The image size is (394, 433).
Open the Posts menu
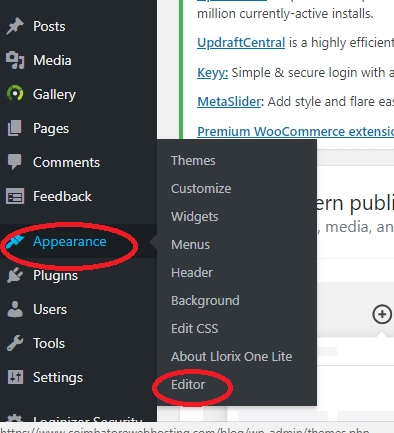[49, 27]
